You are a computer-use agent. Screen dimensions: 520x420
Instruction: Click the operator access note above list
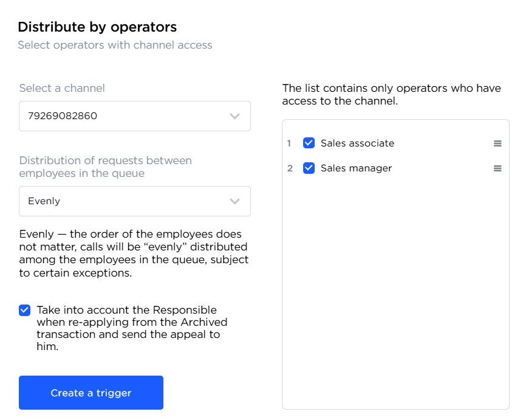pyautogui.click(x=391, y=94)
